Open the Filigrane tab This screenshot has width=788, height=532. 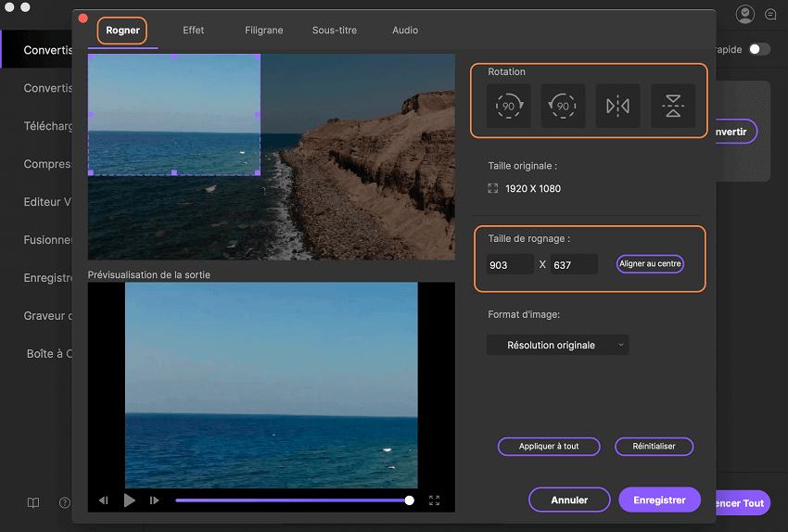coord(264,30)
